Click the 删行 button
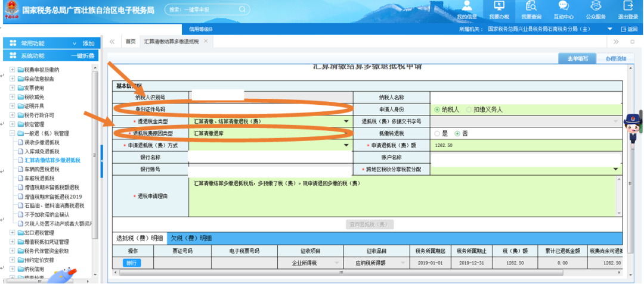Viewport: 644px width, 284px height. click(x=132, y=263)
